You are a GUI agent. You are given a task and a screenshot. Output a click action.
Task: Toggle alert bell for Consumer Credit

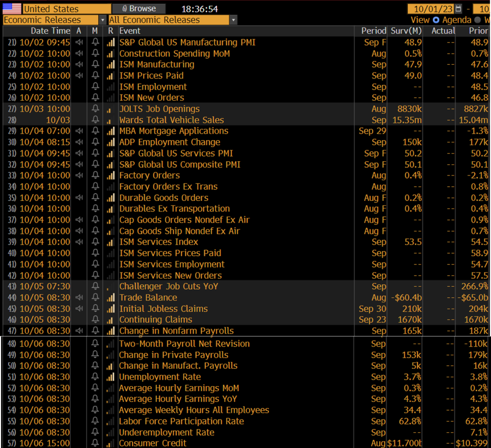click(95, 443)
